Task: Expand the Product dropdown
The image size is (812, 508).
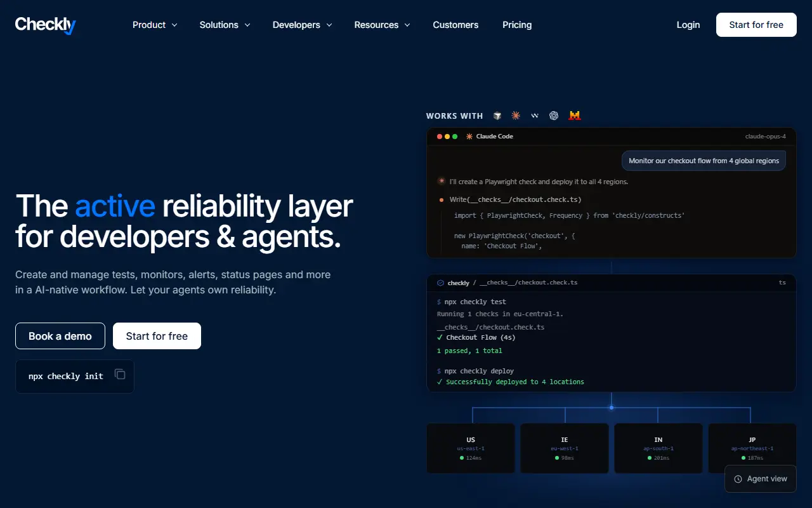Action: click(x=155, y=25)
